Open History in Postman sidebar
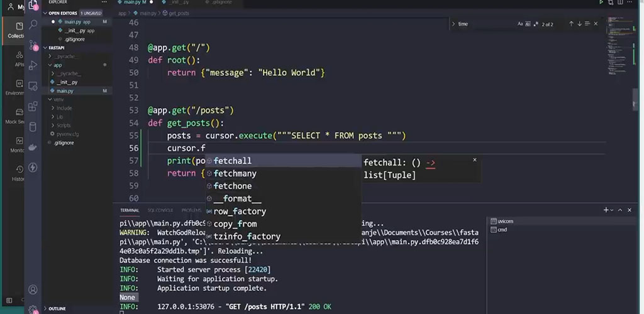 (x=19, y=173)
